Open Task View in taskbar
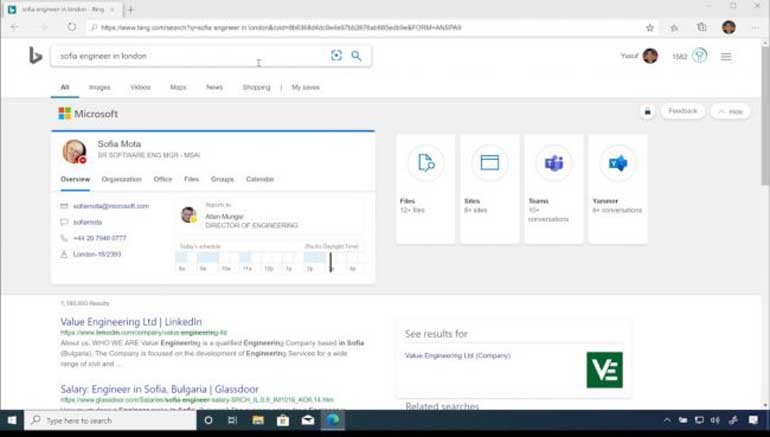Viewport: 770px width, 437px height. coord(233,420)
